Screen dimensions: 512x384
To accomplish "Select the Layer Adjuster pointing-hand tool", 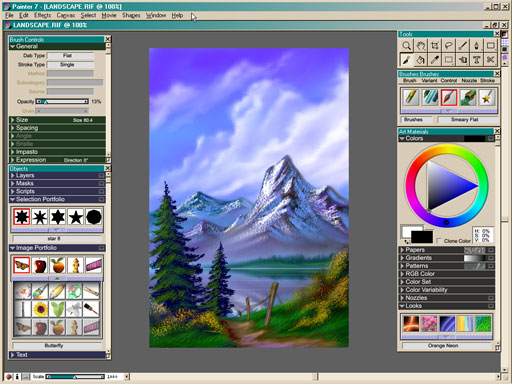I will [x=462, y=60].
